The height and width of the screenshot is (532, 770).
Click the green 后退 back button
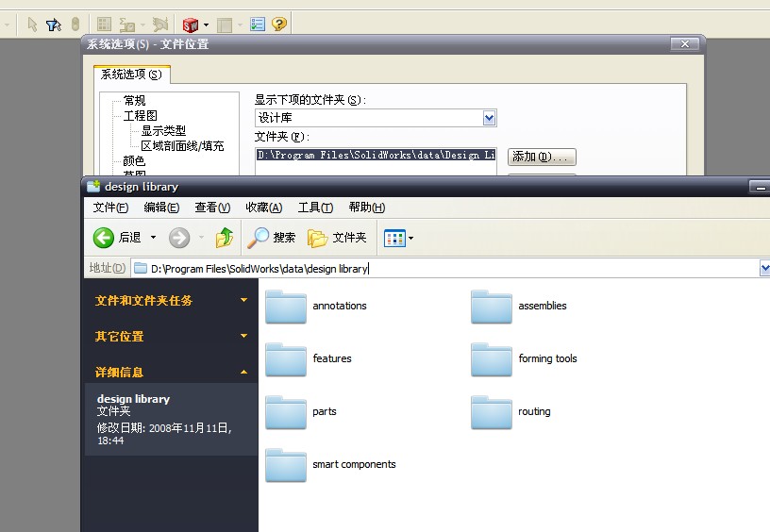coord(117,238)
